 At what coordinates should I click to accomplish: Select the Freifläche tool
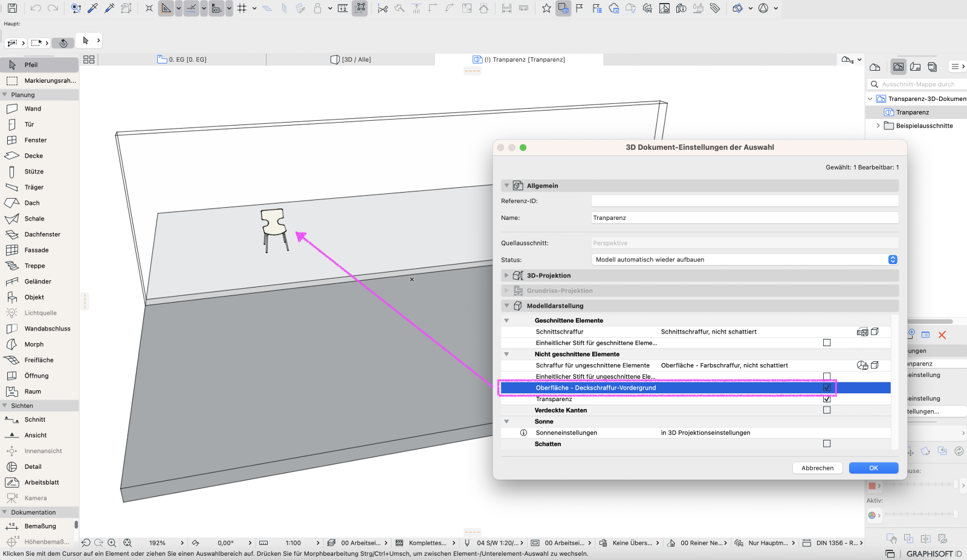coord(39,360)
